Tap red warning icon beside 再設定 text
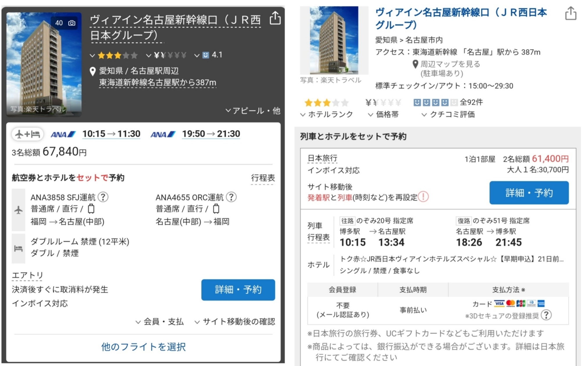The height and width of the screenshot is (366, 588). [423, 197]
